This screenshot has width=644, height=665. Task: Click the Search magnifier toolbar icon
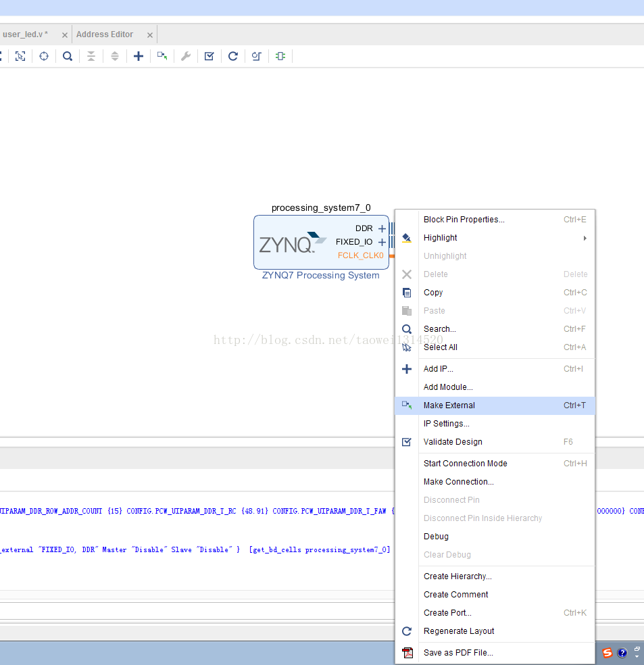(68, 56)
